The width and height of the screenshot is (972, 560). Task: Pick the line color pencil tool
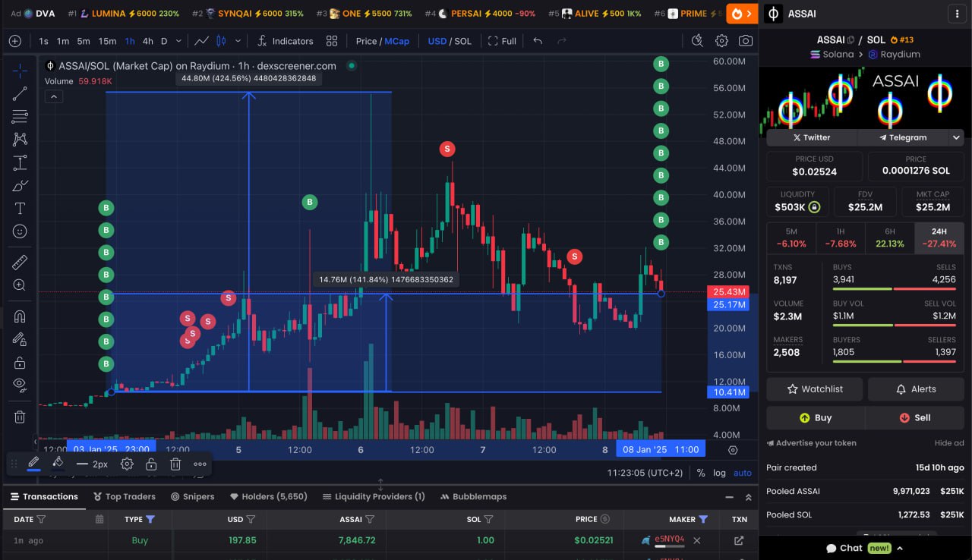point(33,463)
